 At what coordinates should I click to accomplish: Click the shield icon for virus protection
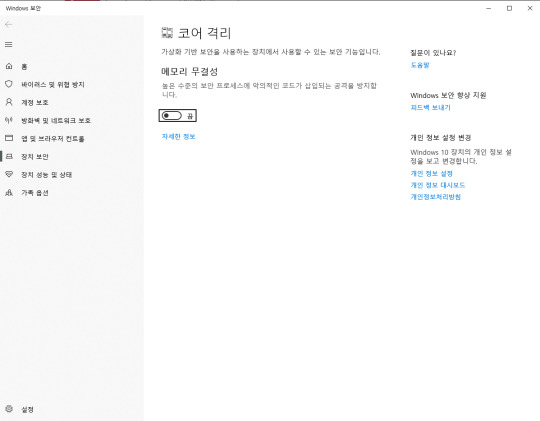point(9,84)
